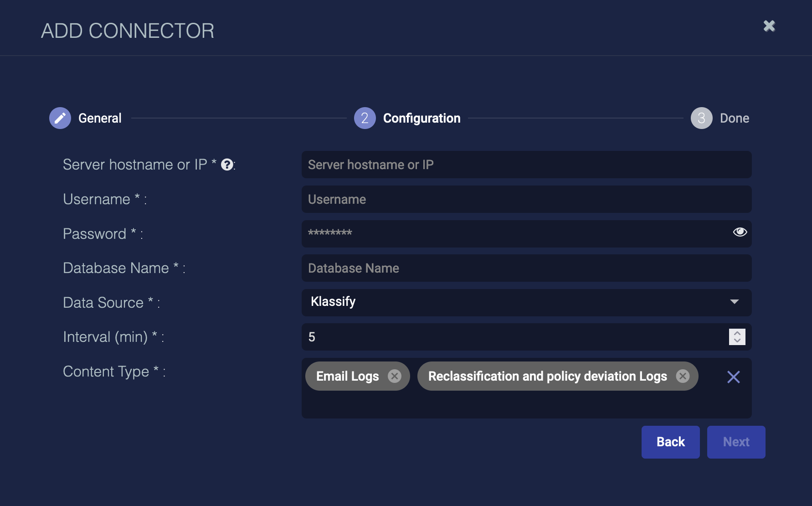
Task: Remove Reclassification and policy deviation Logs tag
Action: tap(682, 376)
